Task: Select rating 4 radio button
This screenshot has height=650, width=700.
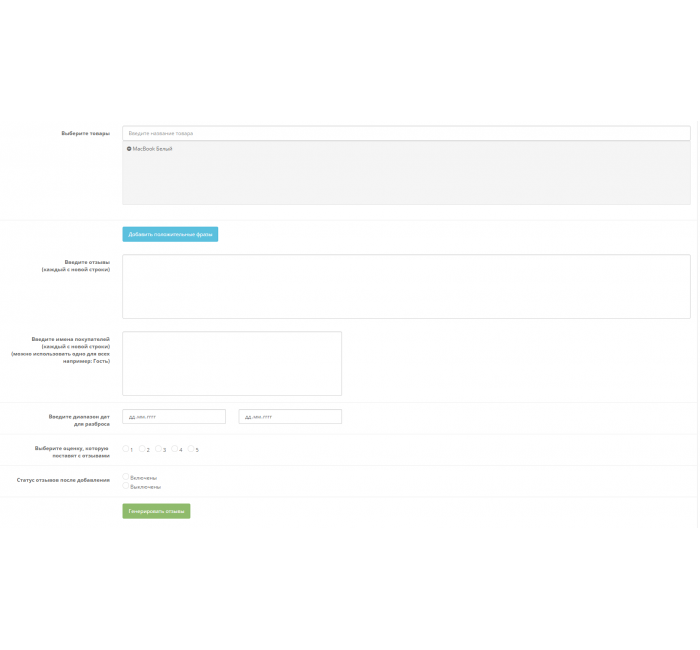Action: coord(175,449)
